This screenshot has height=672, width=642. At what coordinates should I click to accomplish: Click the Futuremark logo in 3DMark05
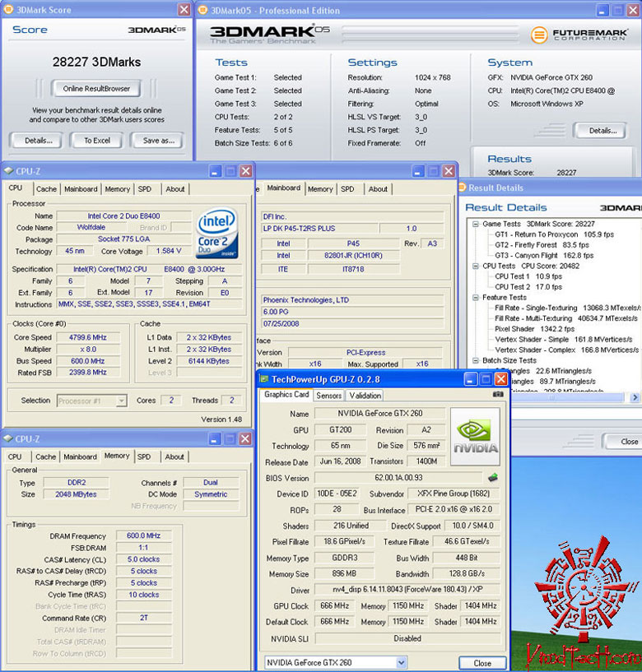(x=579, y=35)
